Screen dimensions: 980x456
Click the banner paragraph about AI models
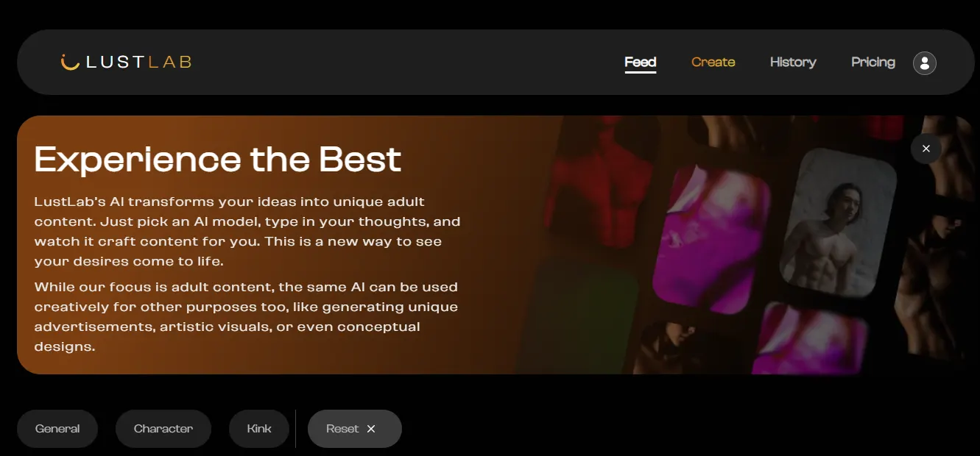pyautogui.click(x=247, y=231)
